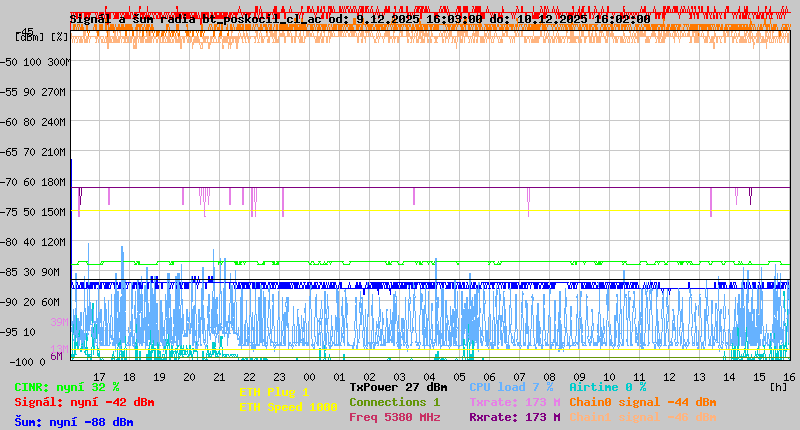Select the red Signál legend entry

pyautogui.click(x=84, y=402)
